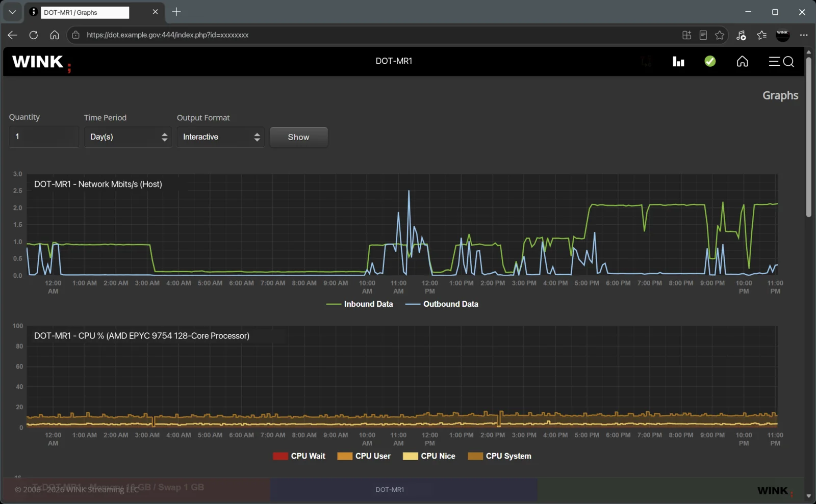Click the DOT-MR1 title in the header
This screenshot has width=816, height=504.
[394, 61]
